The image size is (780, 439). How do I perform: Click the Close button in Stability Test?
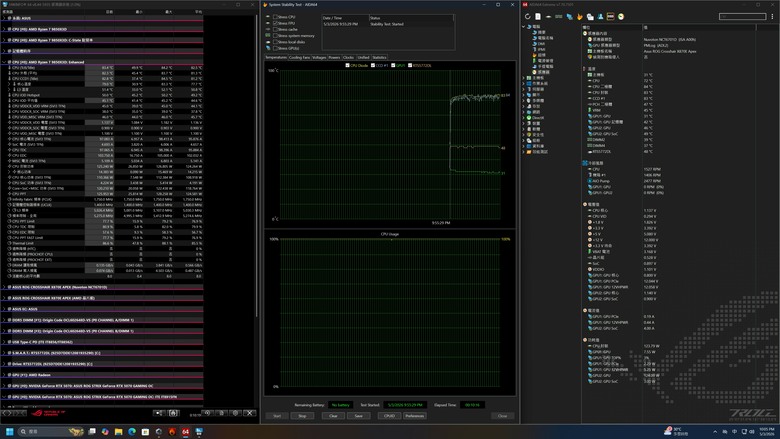[502, 416]
